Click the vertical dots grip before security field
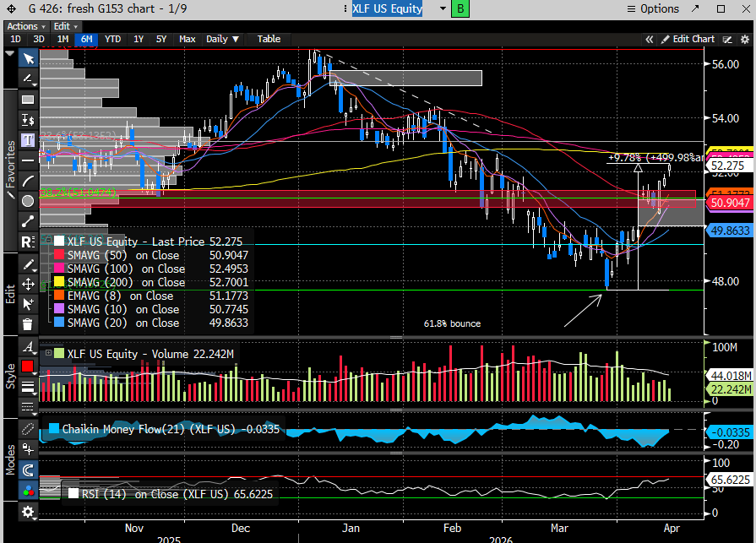 point(345,8)
